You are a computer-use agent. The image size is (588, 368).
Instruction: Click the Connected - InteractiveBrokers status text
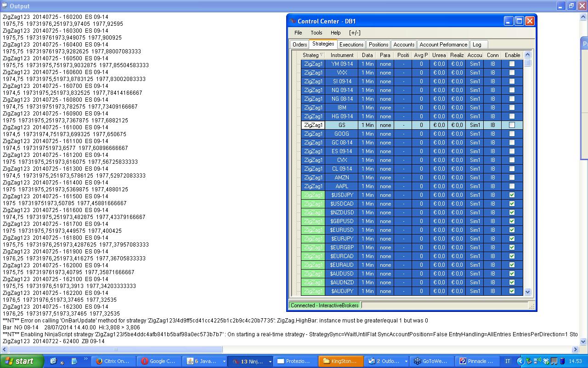325,305
